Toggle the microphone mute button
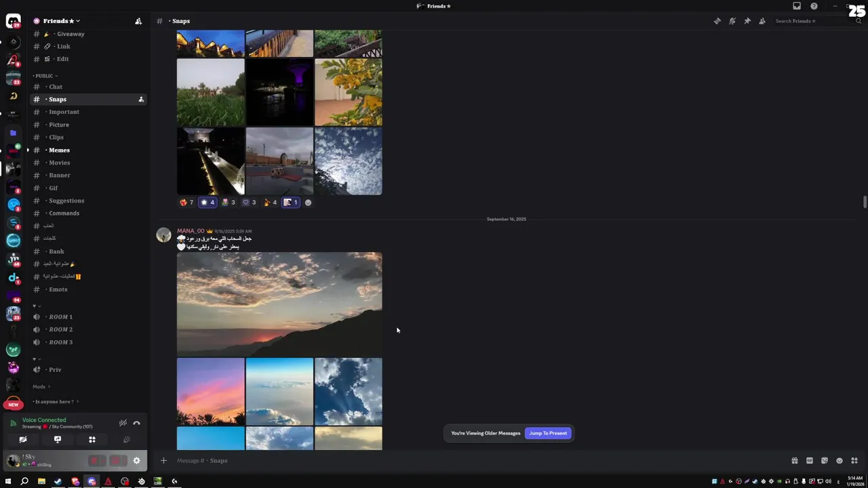This screenshot has width=868, height=488. (x=94, y=461)
